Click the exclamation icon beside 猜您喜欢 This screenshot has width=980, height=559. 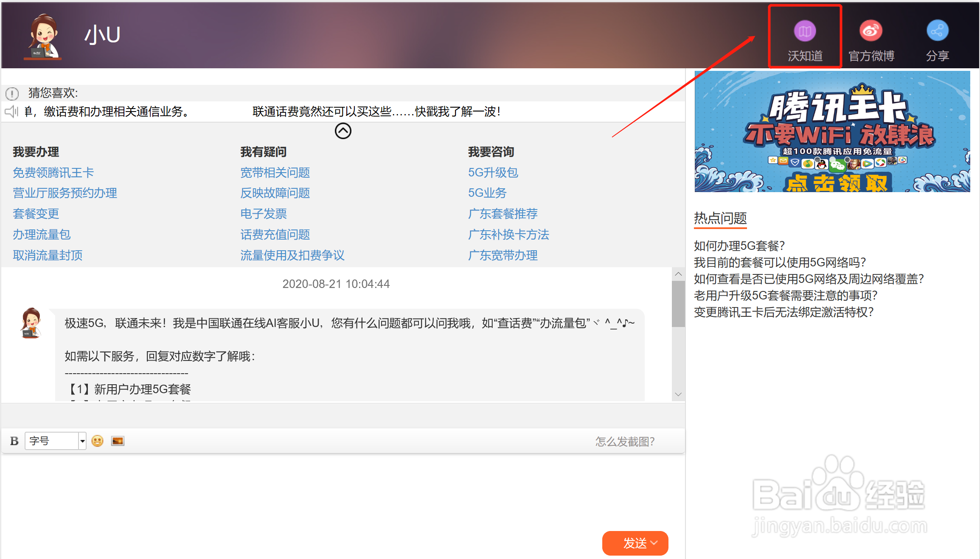pos(12,94)
